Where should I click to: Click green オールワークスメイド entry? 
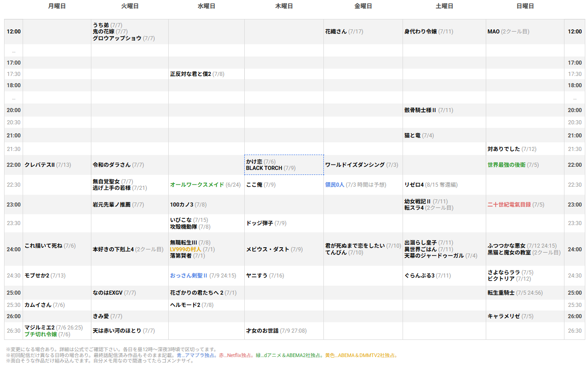tap(197, 185)
